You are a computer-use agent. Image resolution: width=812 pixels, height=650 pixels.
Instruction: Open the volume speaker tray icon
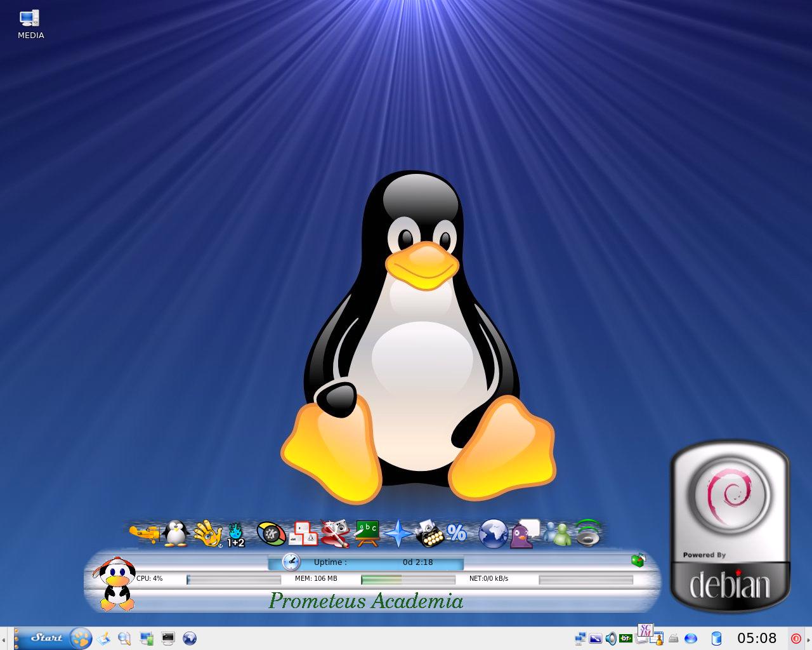[x=611, y=639]
